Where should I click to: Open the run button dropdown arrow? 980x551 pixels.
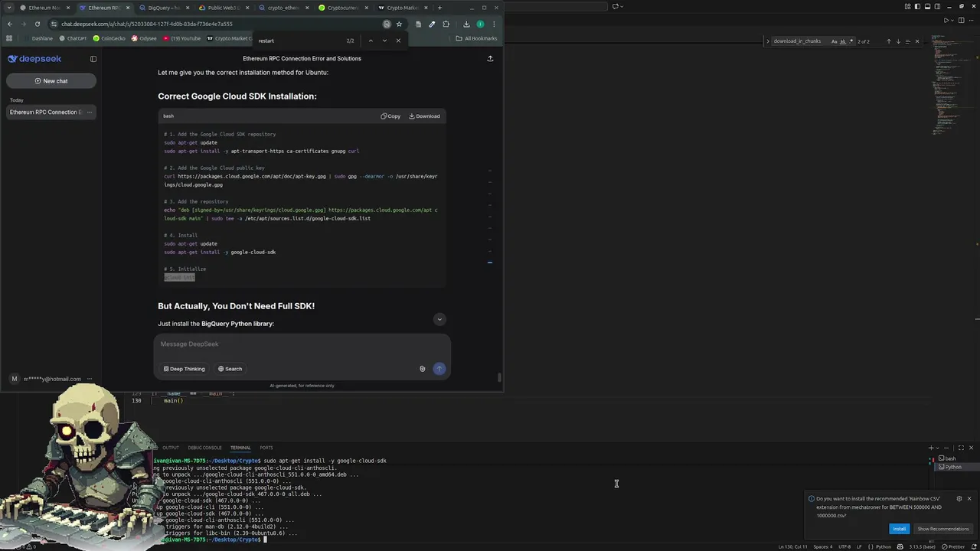[x=953, y=21]
